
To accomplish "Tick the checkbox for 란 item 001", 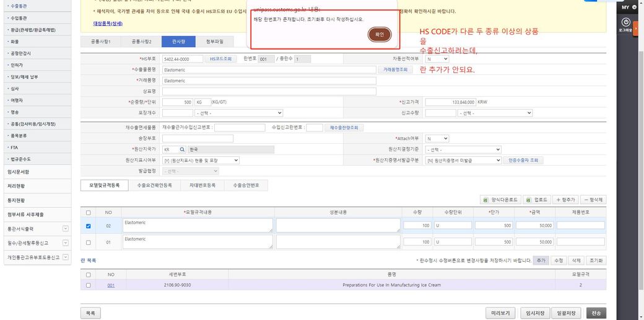I will pyautogui.click(x=89, y=285).
